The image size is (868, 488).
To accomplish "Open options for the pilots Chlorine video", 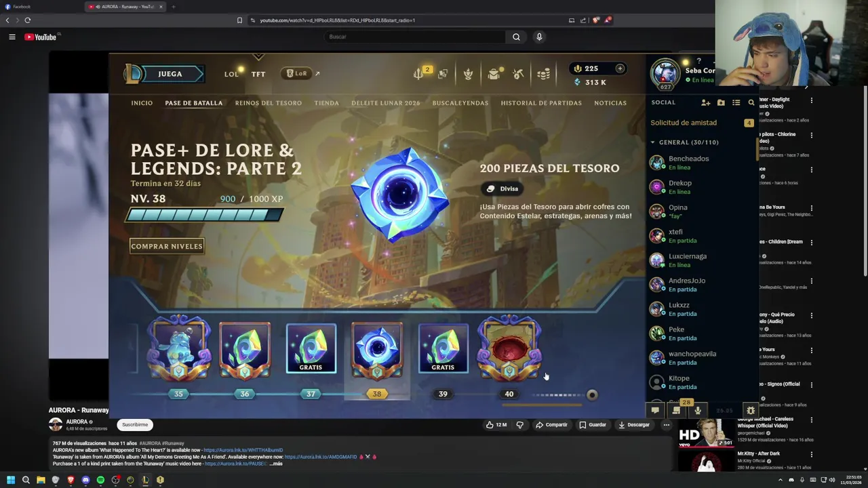I will [811, 135].
